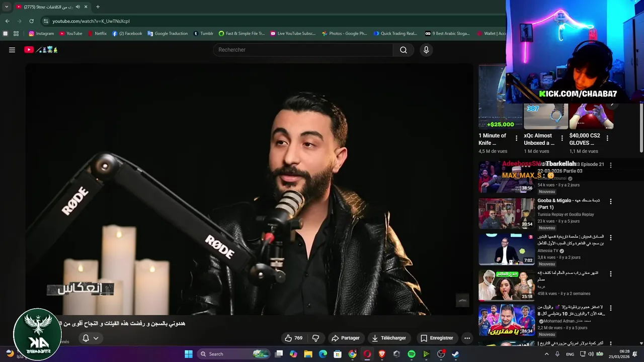
Task: Open 'xQc Almost Unboxed a ...' short title
Action: [x=539, y=139]
